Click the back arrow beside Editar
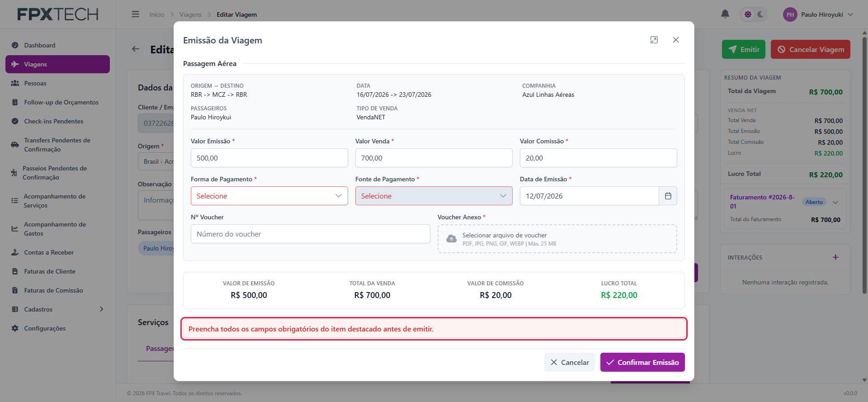The width and height of the screenshot is (868, 402). pos(136,49)
